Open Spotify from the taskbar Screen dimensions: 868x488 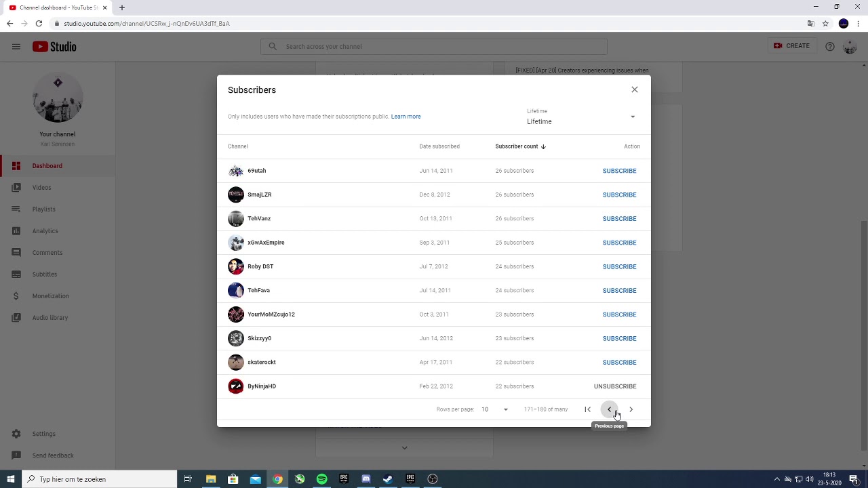pyautogui.click(x=321, y=479)
